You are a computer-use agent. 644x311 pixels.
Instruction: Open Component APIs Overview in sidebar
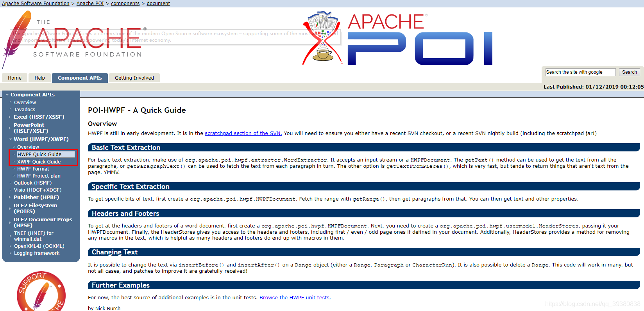[25, 103]
